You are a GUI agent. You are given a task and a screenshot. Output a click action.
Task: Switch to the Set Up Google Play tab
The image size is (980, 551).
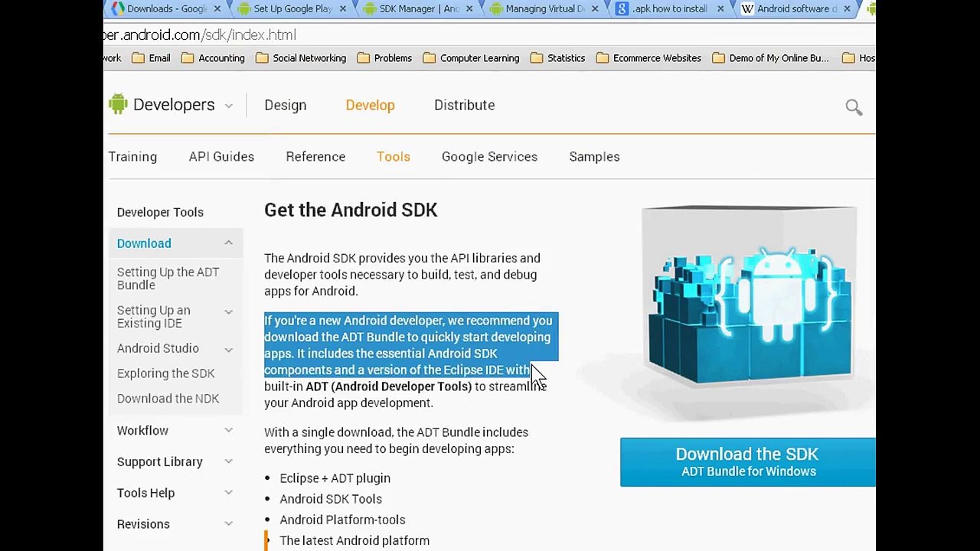click(x=292, y=8)
